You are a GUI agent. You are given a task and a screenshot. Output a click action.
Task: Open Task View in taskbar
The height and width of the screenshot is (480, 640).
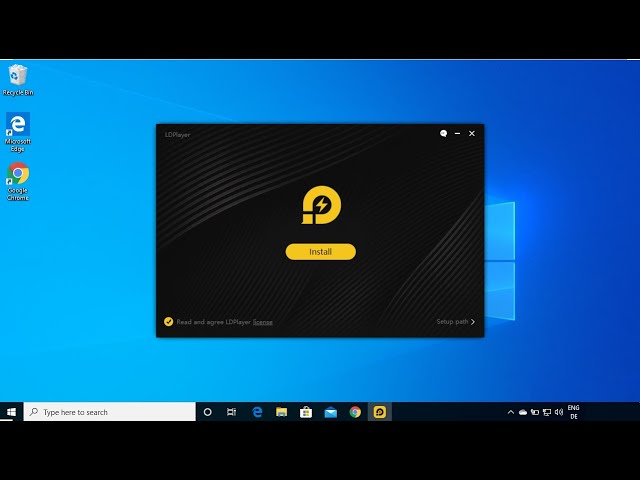pos(231,412)
